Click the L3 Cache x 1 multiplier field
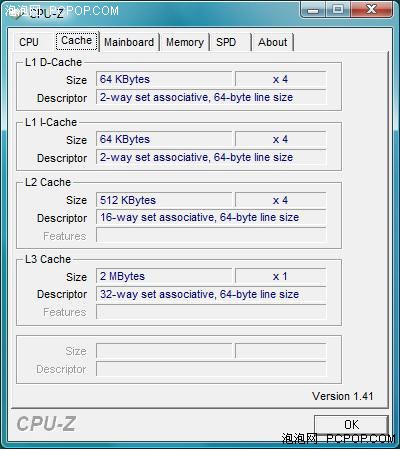This screenshot has height=449, width=400. click(281, 276)
